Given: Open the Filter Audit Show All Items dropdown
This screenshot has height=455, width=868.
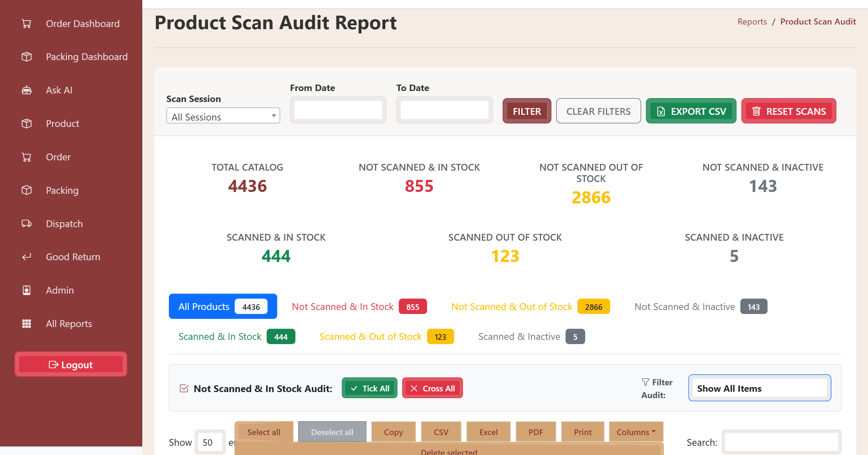Looking at the screenshot, I should (760, 388).
